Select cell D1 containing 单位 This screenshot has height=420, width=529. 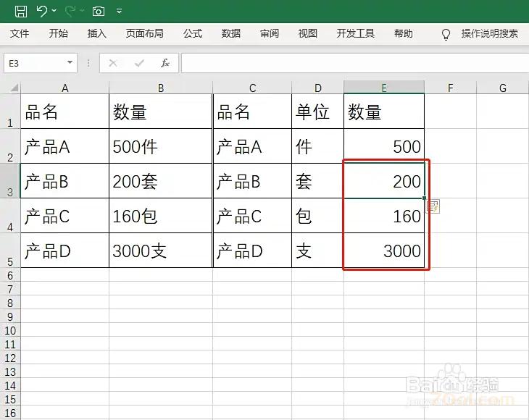click(x=318, y=112)
